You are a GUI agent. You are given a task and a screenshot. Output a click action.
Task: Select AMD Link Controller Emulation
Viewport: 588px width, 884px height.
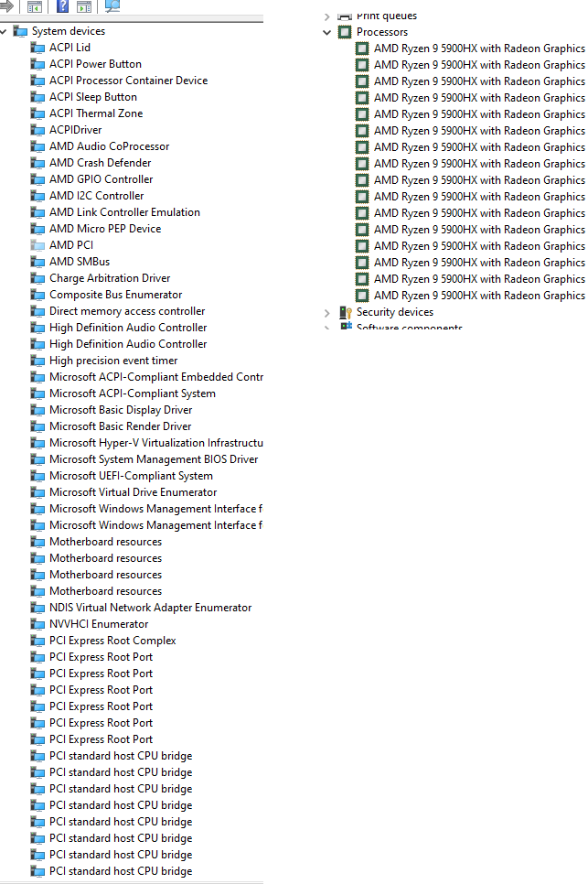(124, 212)
